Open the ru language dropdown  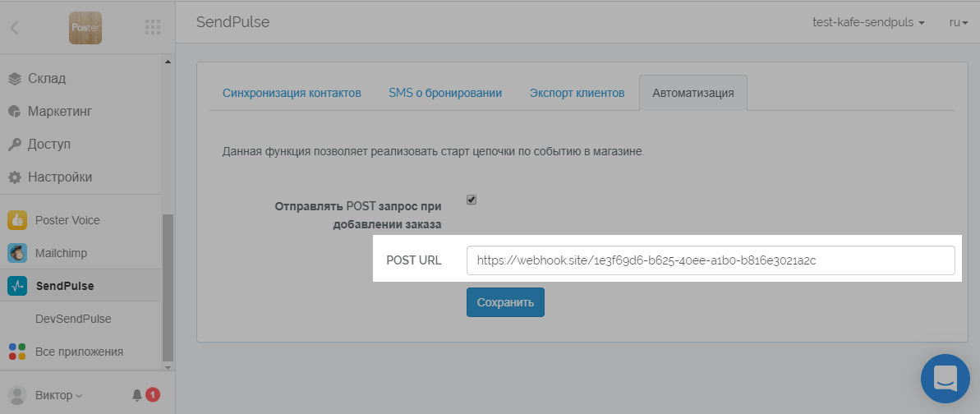coord(958,22)
